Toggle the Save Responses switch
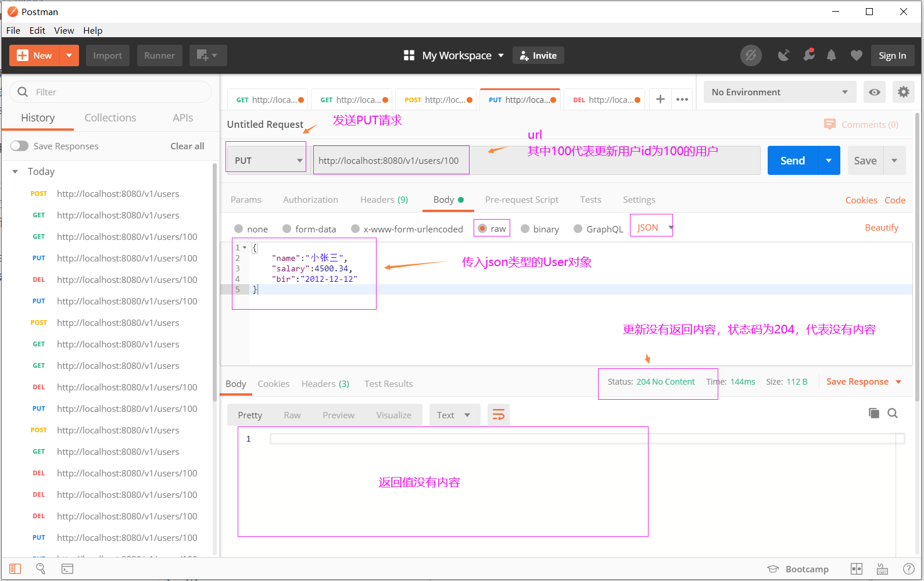This screenshot has width=924, height=581. (x=19, y=146)
